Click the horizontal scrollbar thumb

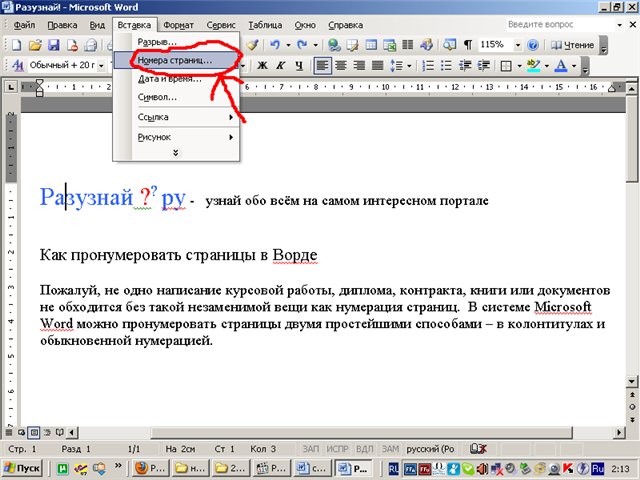pyautogui.click(x=361, y=432)
